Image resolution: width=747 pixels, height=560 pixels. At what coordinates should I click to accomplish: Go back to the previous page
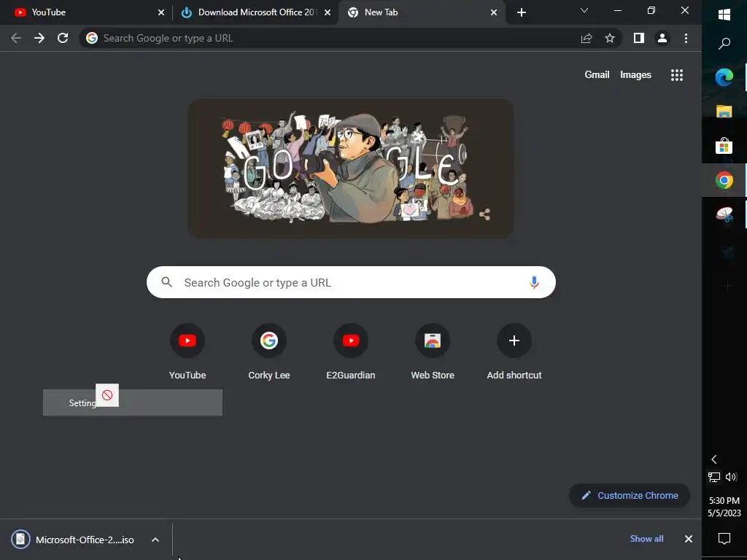[16, 38]
